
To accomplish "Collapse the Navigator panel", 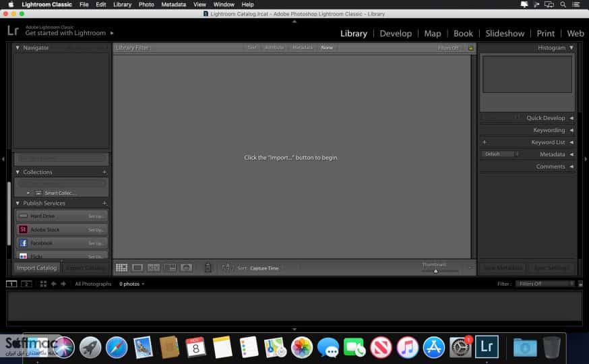I will click(18, 48).
